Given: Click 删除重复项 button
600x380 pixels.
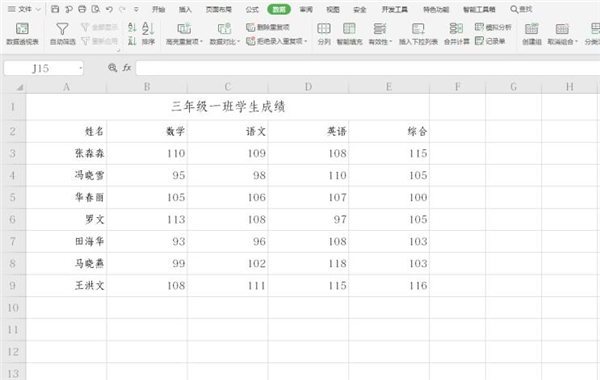Looking at the screenshot, I should 268,27.
